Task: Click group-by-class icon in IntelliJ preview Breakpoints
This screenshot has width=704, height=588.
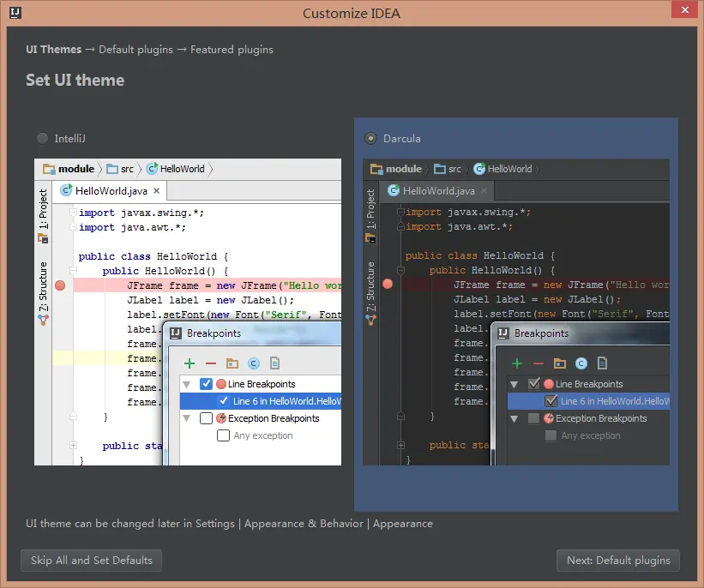Action: tap(254, 363)
